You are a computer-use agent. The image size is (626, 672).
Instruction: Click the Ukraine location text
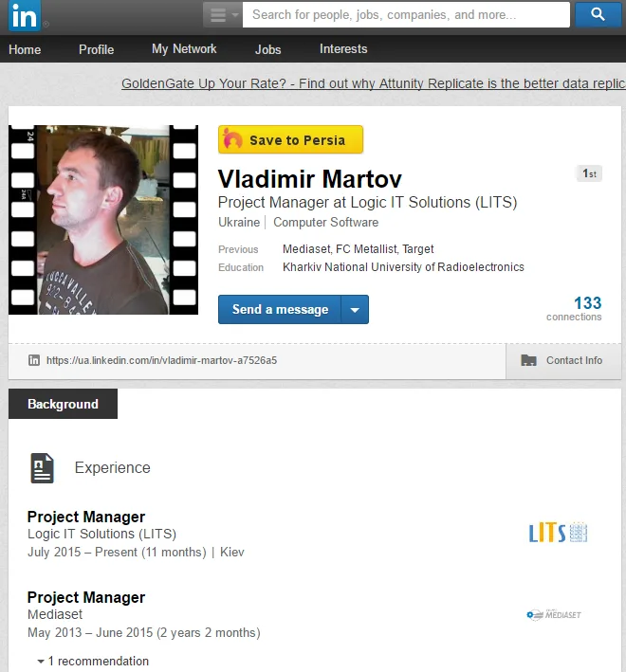pos(239,223)
